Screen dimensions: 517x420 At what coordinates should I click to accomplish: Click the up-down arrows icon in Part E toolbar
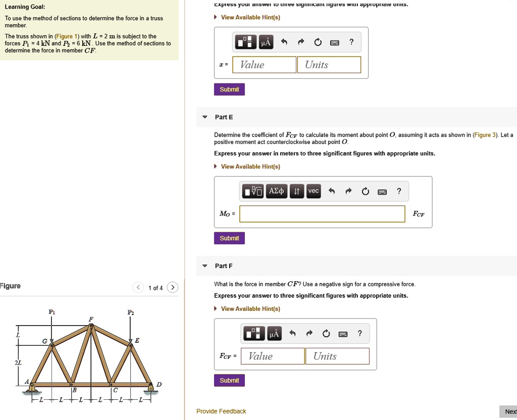[x=296, y=191]
